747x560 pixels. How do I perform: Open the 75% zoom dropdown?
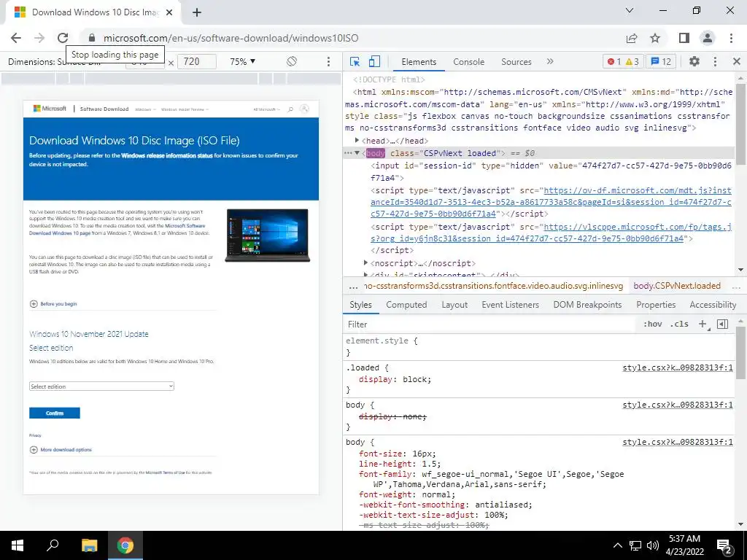242,61
